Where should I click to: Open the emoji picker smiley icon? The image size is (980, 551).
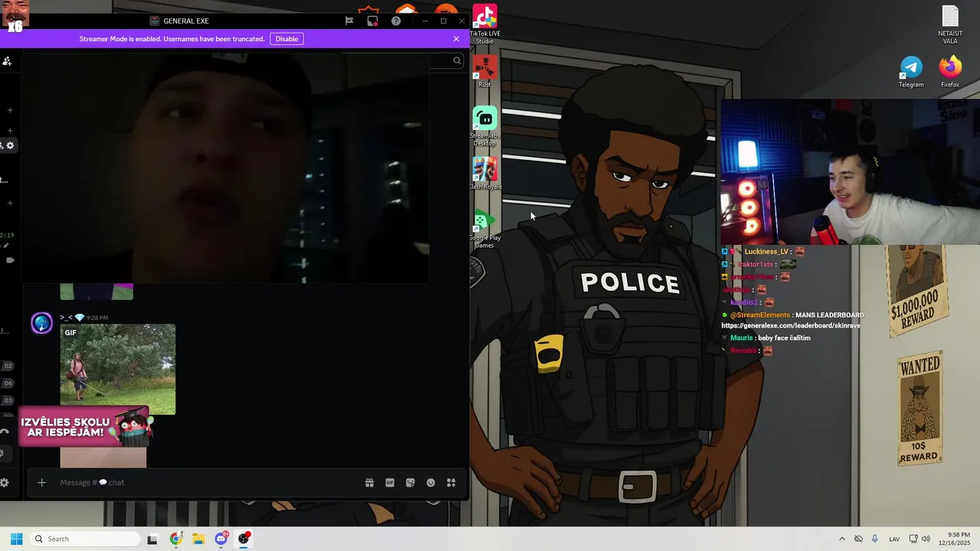[x=430, y=482]
